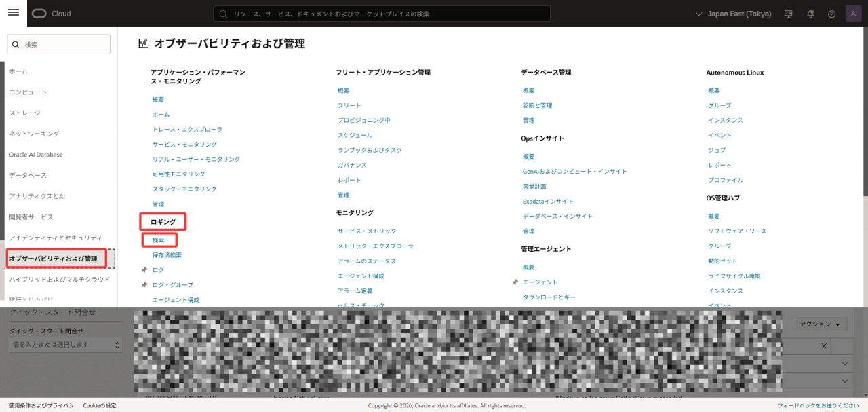Select ネットワーキング in the sidebar
The height and width of the screenshot is (412, 868).
click(34, 134)
